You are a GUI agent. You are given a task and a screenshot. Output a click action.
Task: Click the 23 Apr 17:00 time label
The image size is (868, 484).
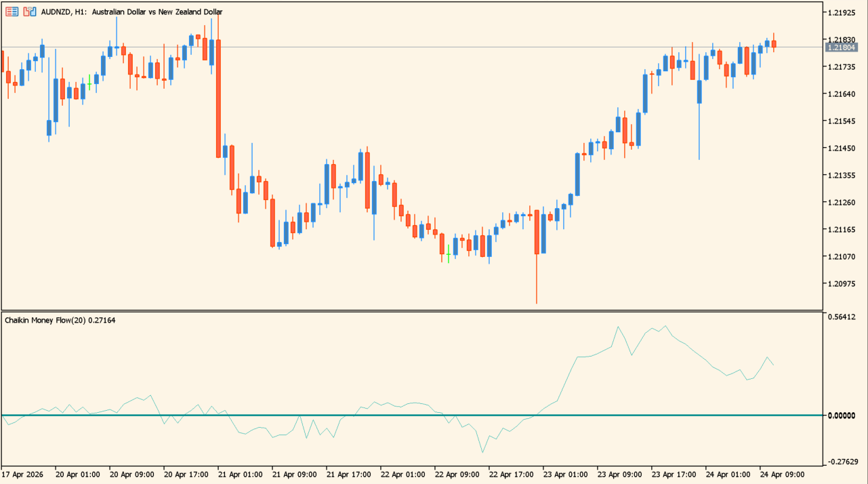click(674, 475)
